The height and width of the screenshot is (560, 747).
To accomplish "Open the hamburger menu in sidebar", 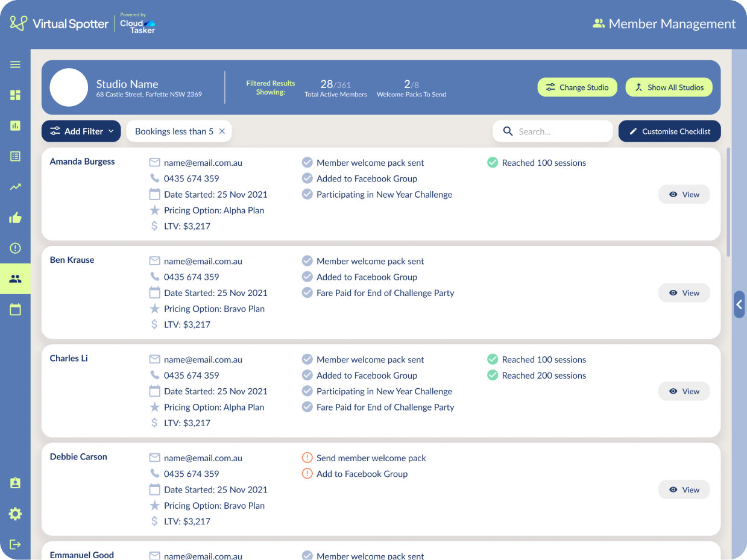I will tap(15, 64).
